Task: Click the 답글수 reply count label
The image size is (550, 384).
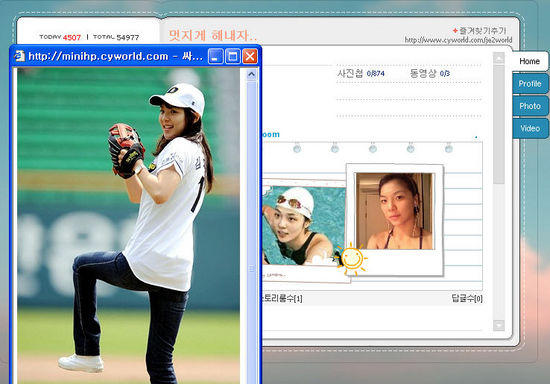Action: 467,298
